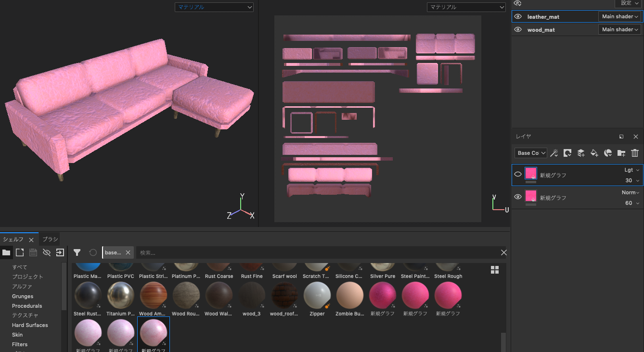Open the Base Color channel dropdown

click(531, 153)
